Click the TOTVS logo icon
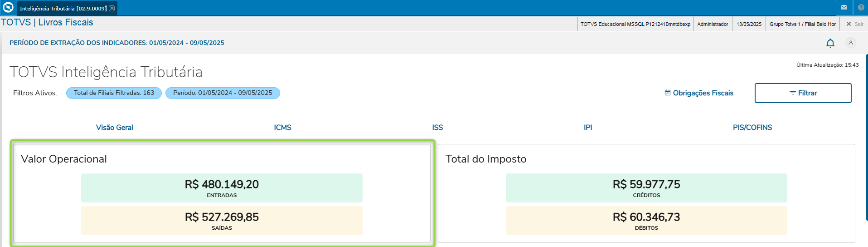This screenshot has width=868, height=247. tap(8, 8)
